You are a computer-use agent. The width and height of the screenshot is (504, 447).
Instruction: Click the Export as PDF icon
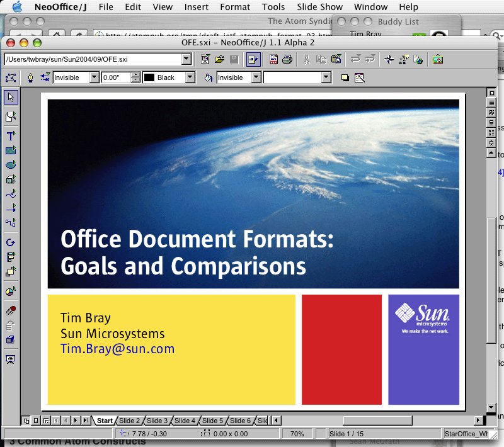tap(273, 59)
